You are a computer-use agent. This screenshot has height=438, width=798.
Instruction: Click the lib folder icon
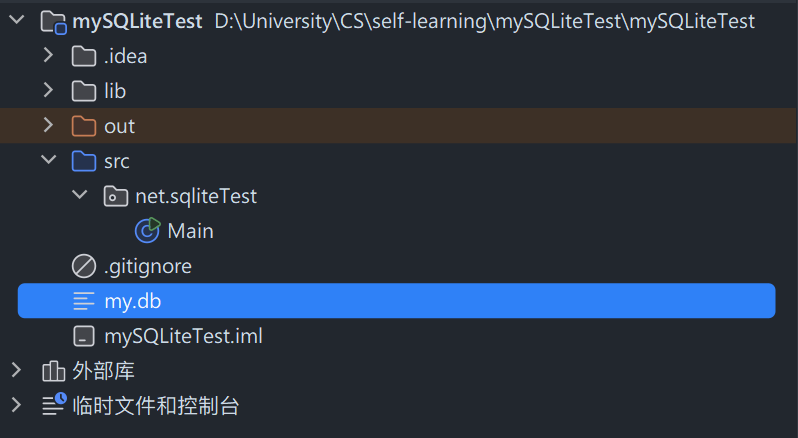tap(85, 91)
